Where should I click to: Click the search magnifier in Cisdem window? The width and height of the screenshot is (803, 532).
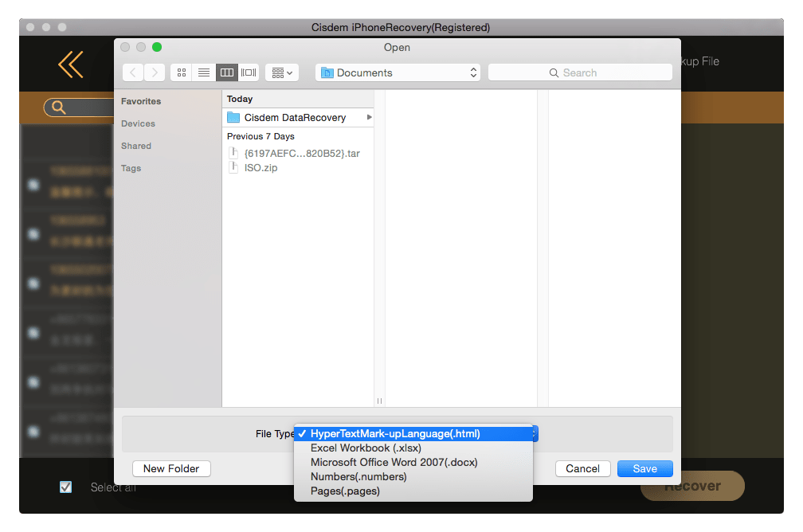pyautogui.click(x=58, y=108)
